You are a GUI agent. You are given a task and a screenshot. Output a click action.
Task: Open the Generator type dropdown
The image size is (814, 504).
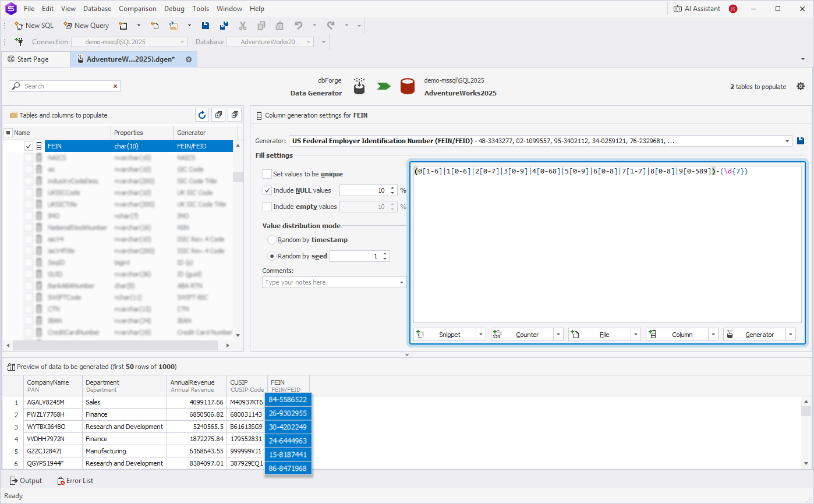point(787,141)
